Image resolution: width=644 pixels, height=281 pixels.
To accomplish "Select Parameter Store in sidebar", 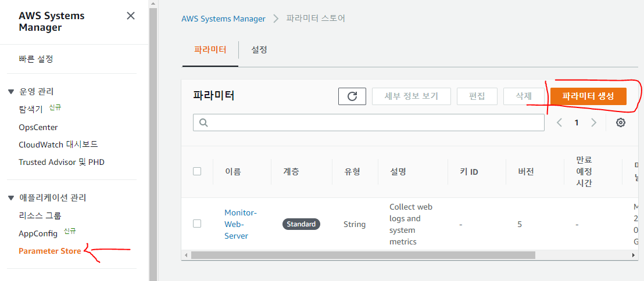I will tap(50, 251).
